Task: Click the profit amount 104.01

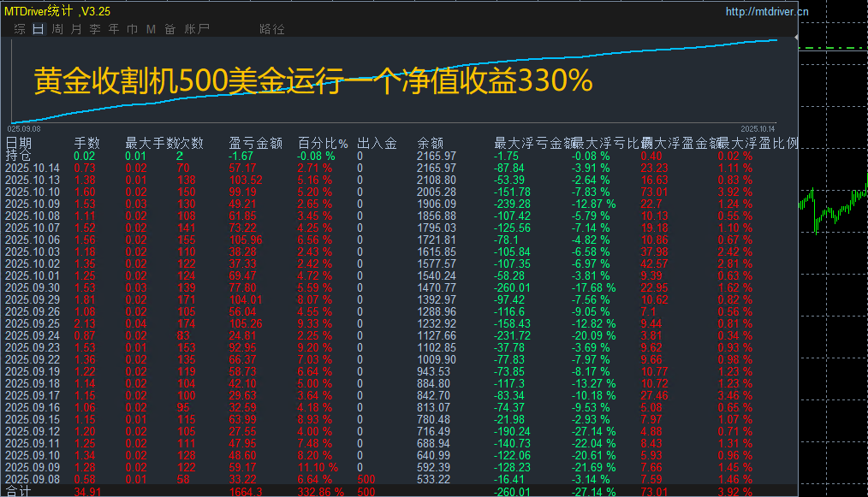Action: (x=246, y=299)
